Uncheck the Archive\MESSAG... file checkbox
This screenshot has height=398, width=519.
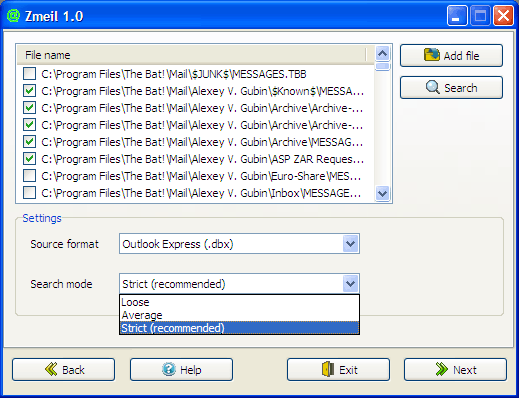29,141
